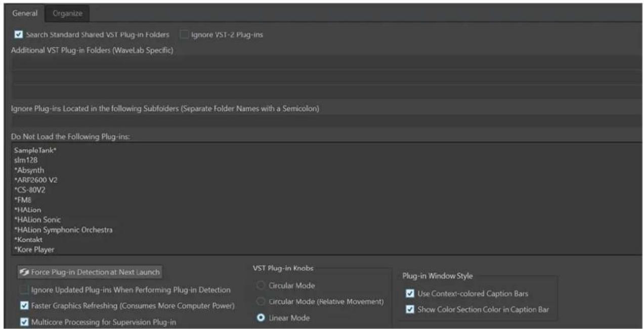Image resolution: width=644 pixels, height=329 pixels.
Task: Click the *Kore Player entry
Action: click(x=34, y=250)
